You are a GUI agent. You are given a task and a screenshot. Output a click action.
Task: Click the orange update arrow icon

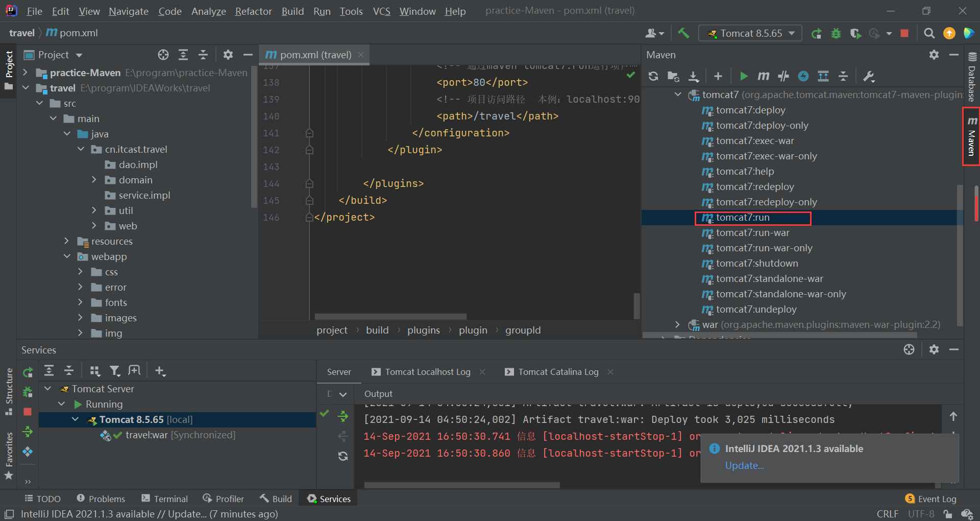[x=949, y=33]
